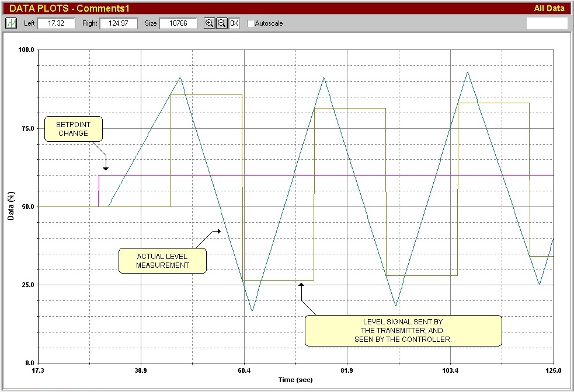Click the 103.4 tick on the time axis
574x392 pixels.
tap(450, 370)
